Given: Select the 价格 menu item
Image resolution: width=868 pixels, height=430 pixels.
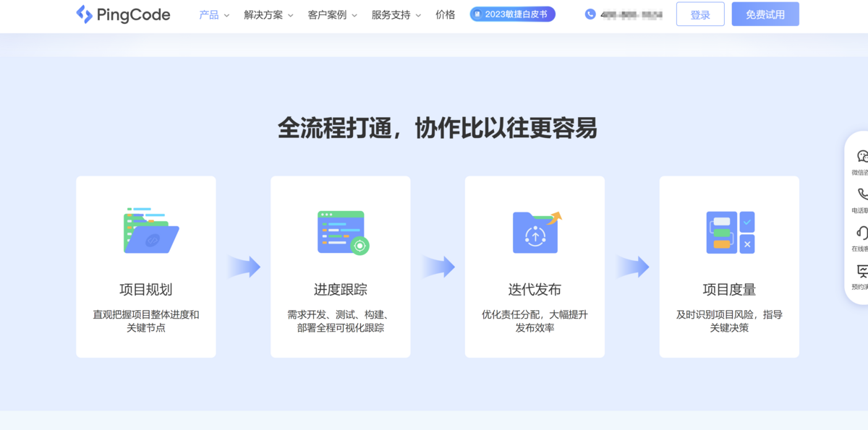Looking at the screenshot, I should coord(446,14).
